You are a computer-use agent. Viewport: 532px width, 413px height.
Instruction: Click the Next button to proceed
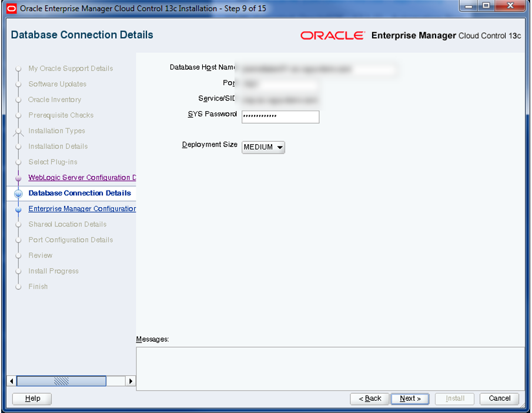(x=410, y=398)
